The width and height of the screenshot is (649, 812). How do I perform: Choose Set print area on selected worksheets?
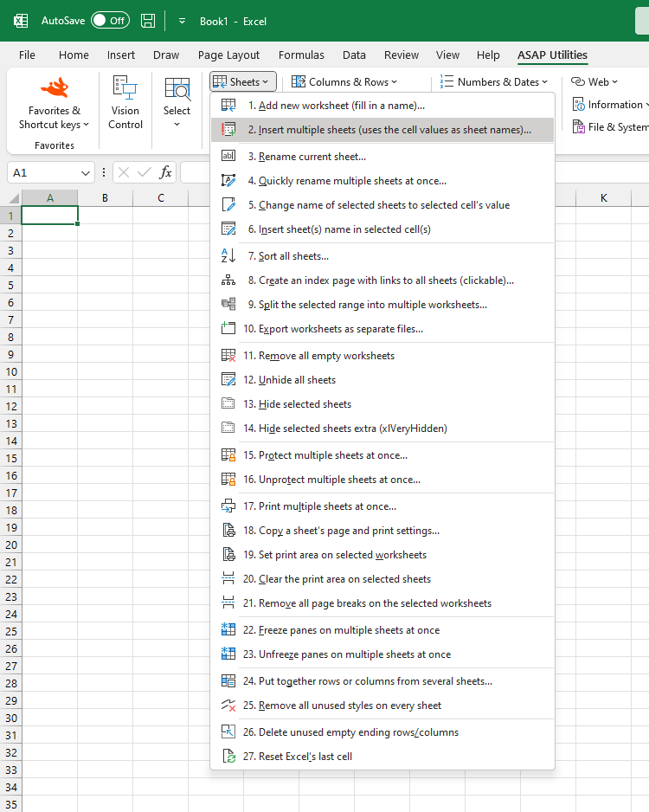pos(382,555)
